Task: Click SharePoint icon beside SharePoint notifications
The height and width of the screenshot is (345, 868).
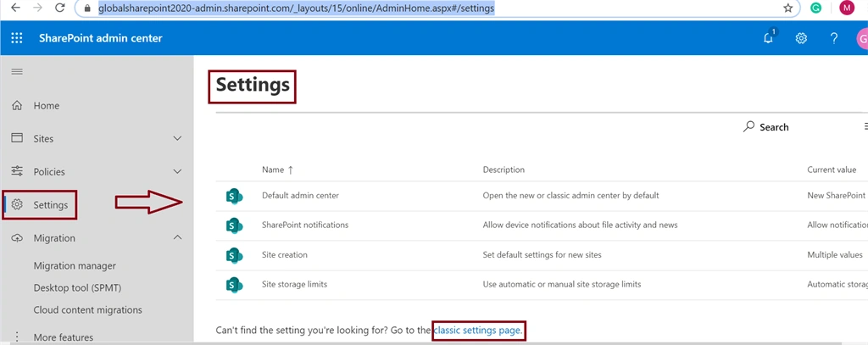Action: coord(234,225)
